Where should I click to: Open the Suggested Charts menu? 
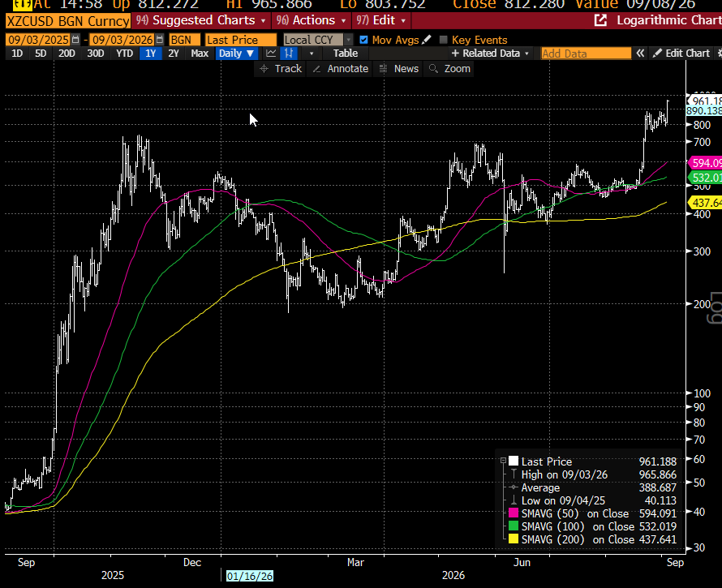click(x=201, y=20)
